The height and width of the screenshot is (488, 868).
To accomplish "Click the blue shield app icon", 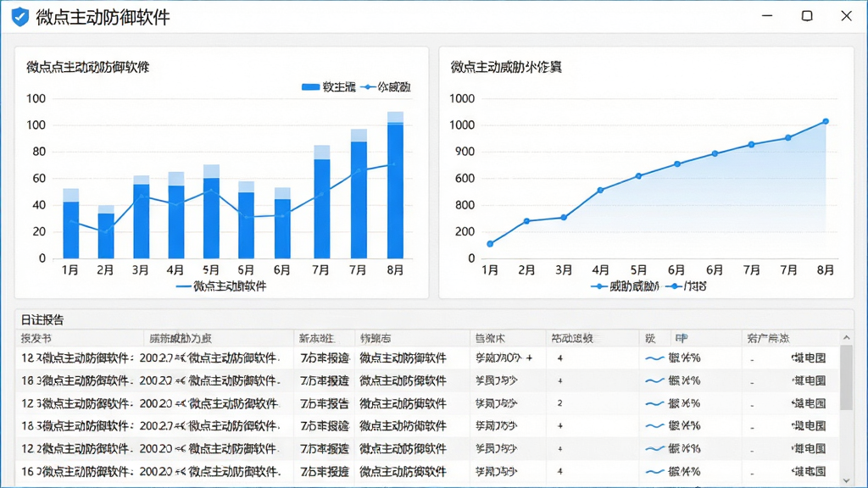I will click(x=20, y=17).
